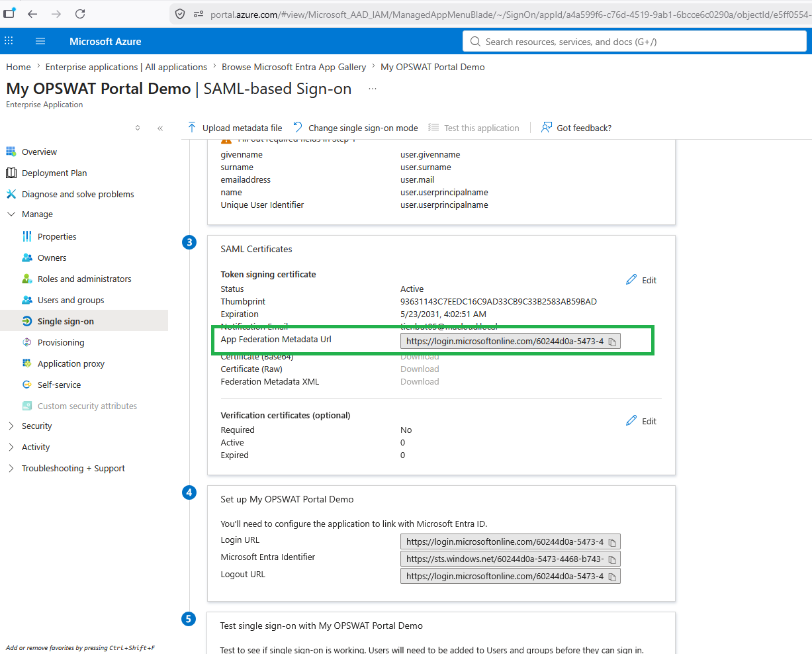Image resolution: width=812 pixels, height=654 pixels.
Task: Click the browser forward arrow
Action: pos(56,14)
